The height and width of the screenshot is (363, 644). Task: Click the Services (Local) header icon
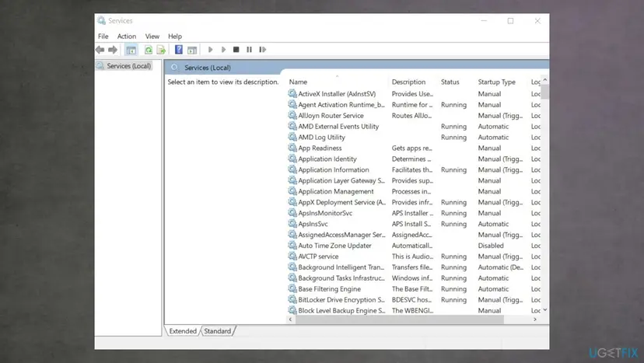pos(174,68)
